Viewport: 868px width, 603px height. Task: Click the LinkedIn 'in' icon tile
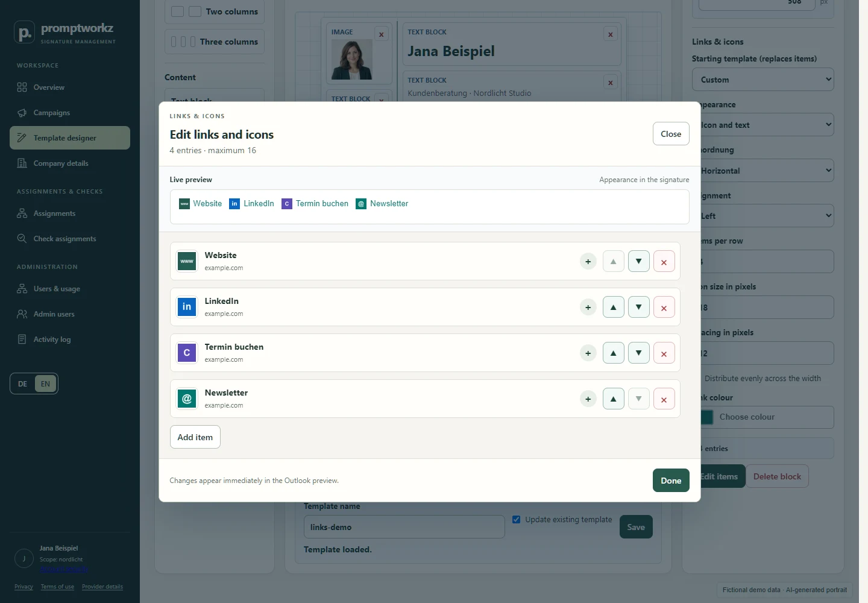[187, 307]
